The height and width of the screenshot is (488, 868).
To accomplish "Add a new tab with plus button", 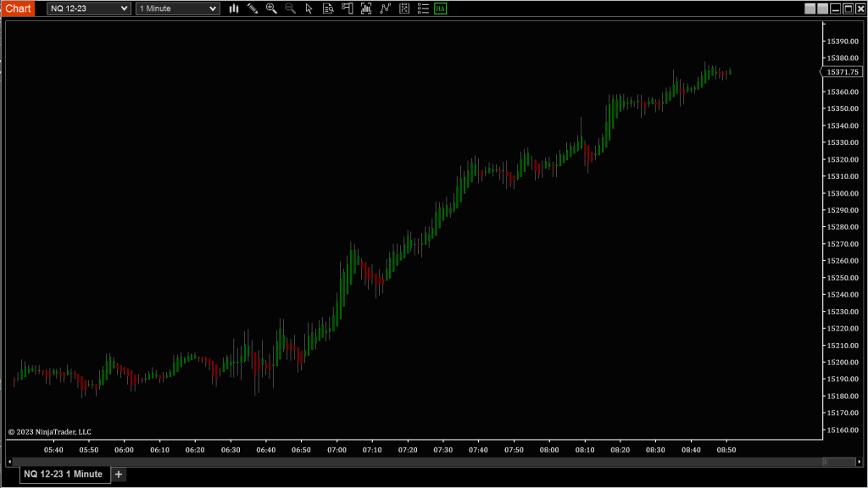I will 119,474.
